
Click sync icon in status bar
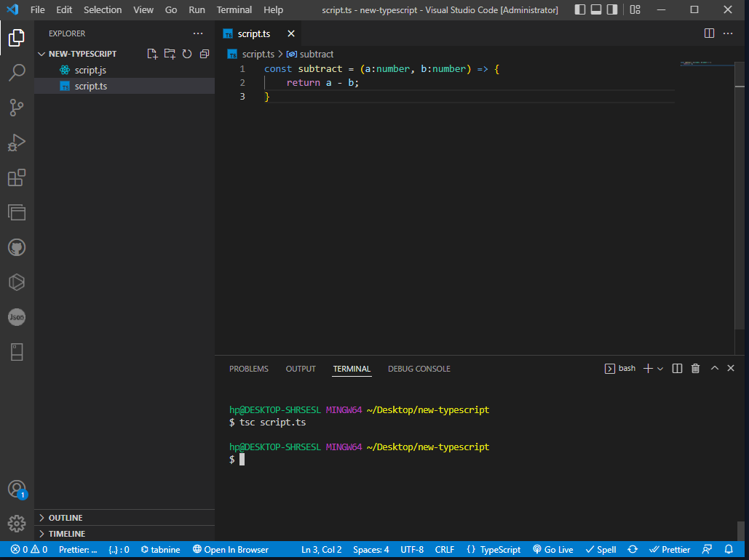pyautogui.click(x=633, y=550)
